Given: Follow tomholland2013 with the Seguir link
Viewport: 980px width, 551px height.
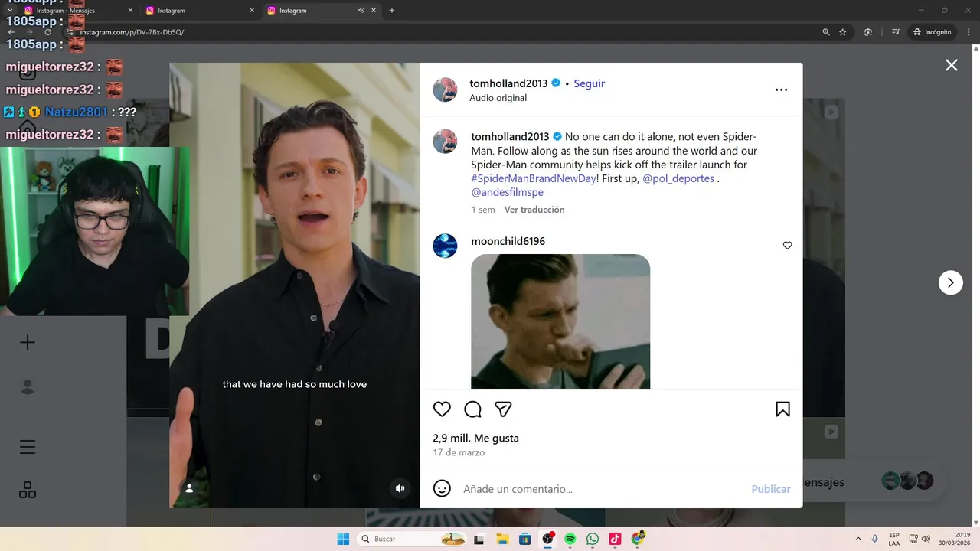Looking at the screenshot, I should pos(590,83).
